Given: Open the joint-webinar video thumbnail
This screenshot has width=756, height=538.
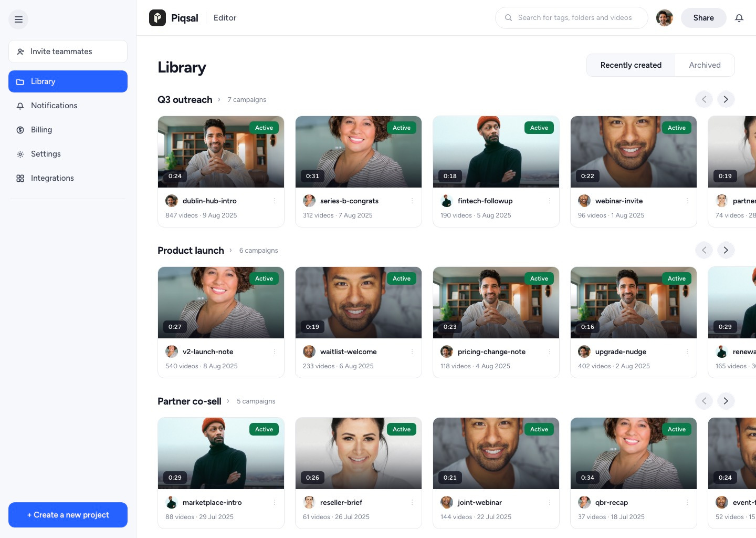Looking at the screenshot, I should point(496,453).
